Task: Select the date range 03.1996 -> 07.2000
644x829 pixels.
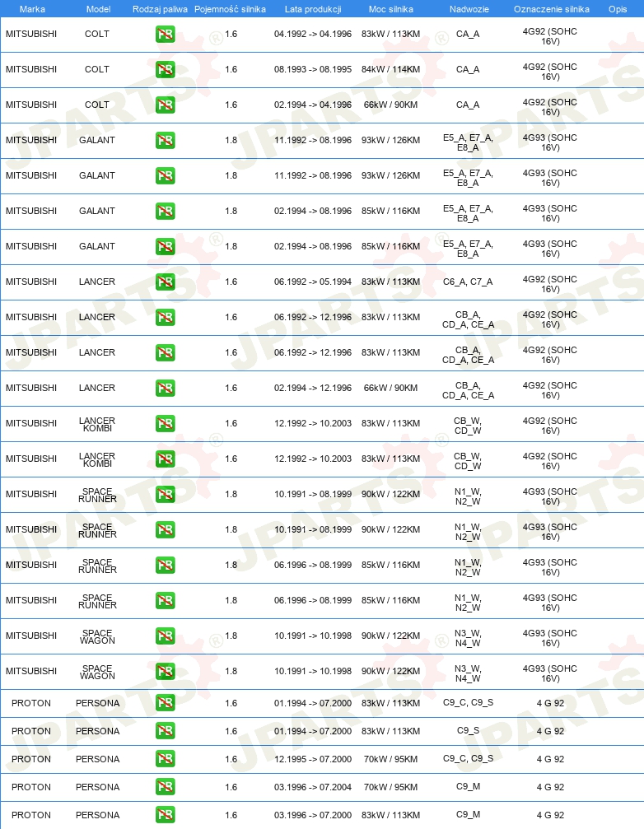Action: (x=313, y=815)
